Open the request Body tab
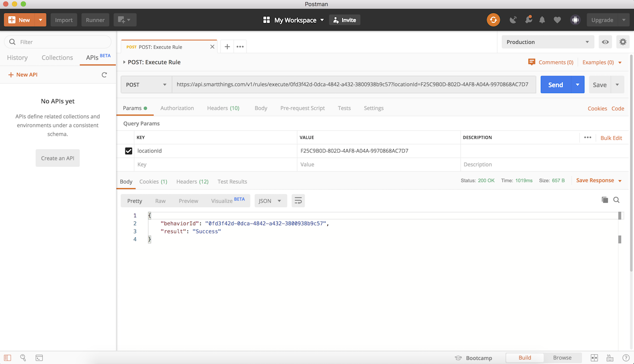634x364 pixels. pos(261,108)
